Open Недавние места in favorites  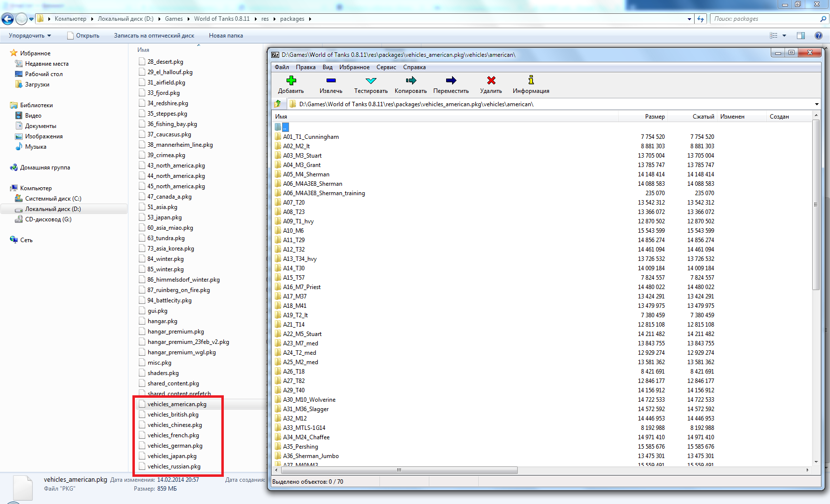click(x=46, y=64)
